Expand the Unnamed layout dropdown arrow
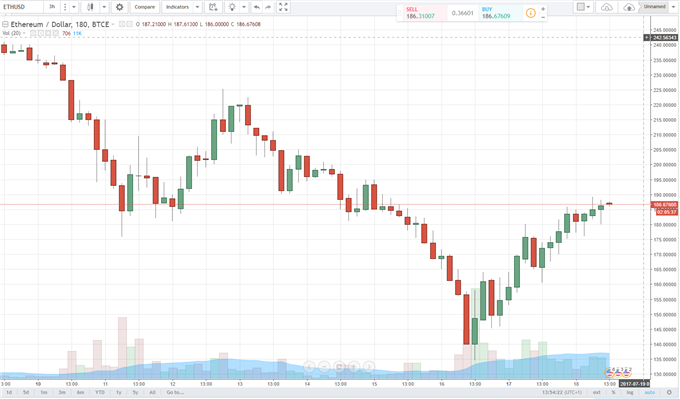Image resolution: width=680 pixels, height=399 pixels. click(x=673, y=7)
